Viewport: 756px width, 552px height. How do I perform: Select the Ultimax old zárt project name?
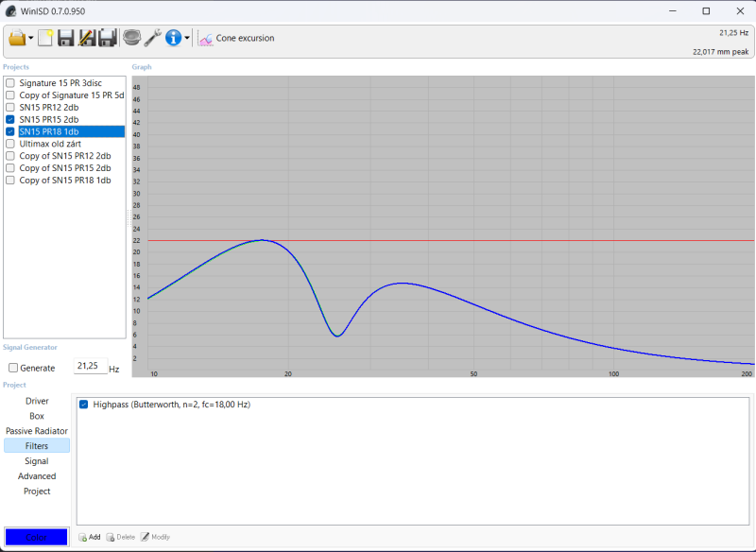click(50, 144)
